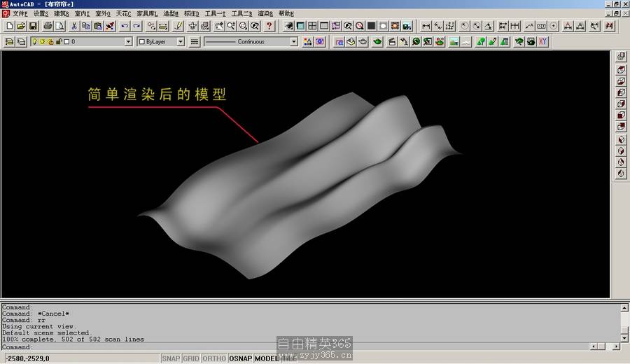Toggle ORTHO mode in the status bar
Screen dimensions: 630x364
click(x=214, y=358)
